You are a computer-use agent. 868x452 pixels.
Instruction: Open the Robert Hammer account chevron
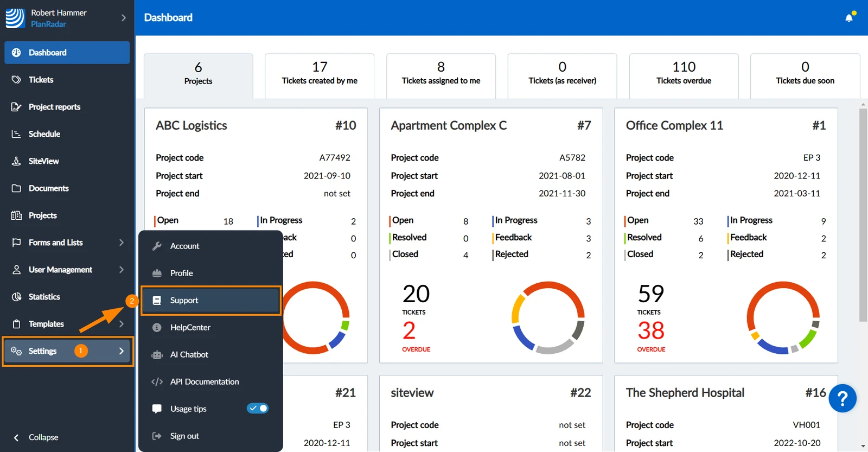coord(124,18)
